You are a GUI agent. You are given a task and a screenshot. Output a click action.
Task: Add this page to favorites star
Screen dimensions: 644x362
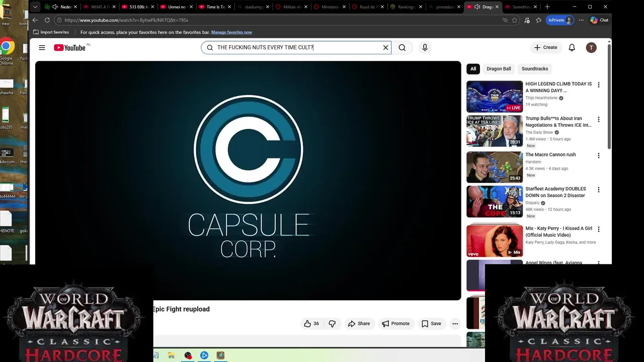pyautogui.click(x=515, y=20)
